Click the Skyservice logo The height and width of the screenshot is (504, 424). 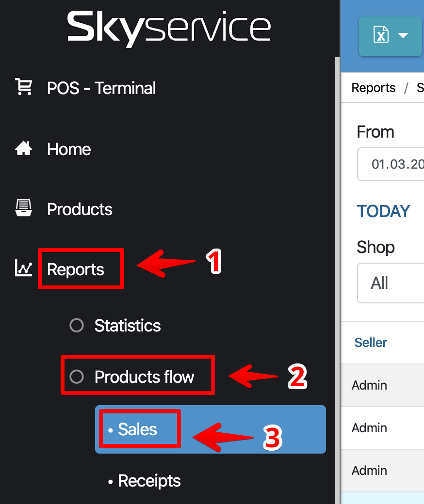click(168, 28)
